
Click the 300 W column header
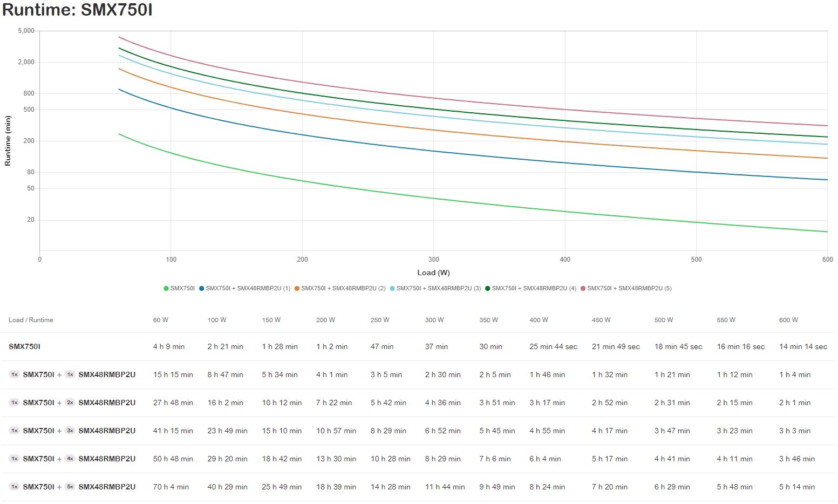tap(434, 320)
